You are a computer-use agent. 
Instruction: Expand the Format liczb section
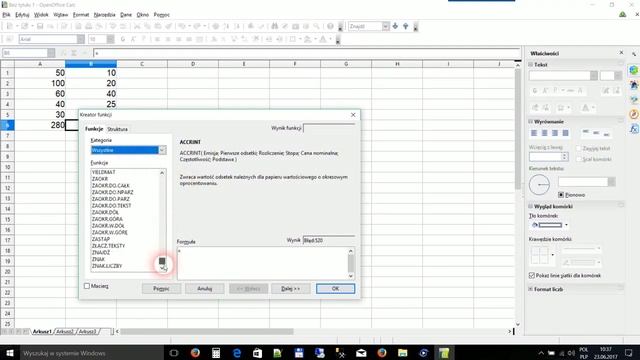[x=531, y=289]
